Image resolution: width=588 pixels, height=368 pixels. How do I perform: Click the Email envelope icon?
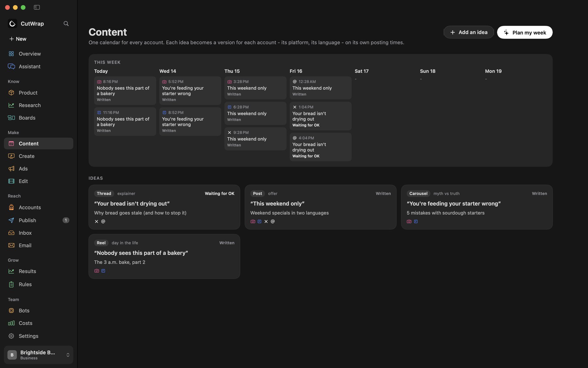11,245
